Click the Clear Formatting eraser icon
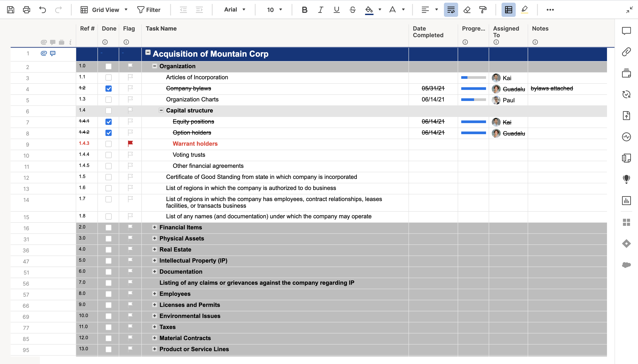638x364 pixels. [x=467, y=10]
